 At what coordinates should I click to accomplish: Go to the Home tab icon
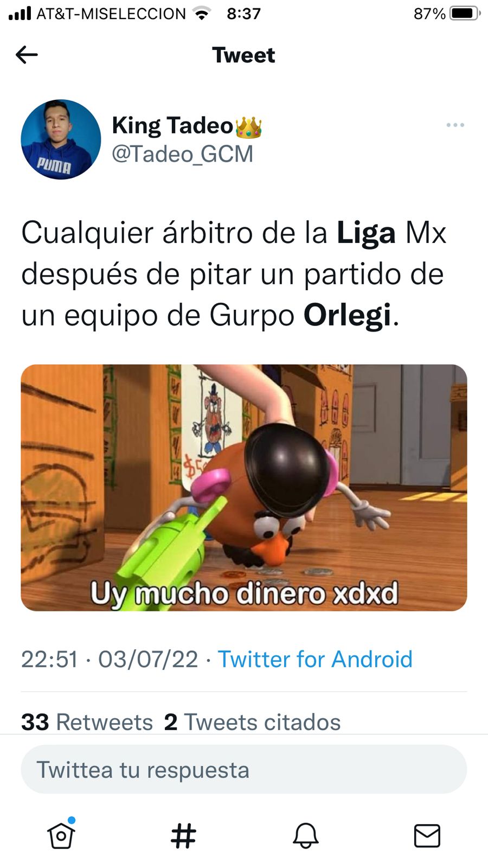coord(61,834)
